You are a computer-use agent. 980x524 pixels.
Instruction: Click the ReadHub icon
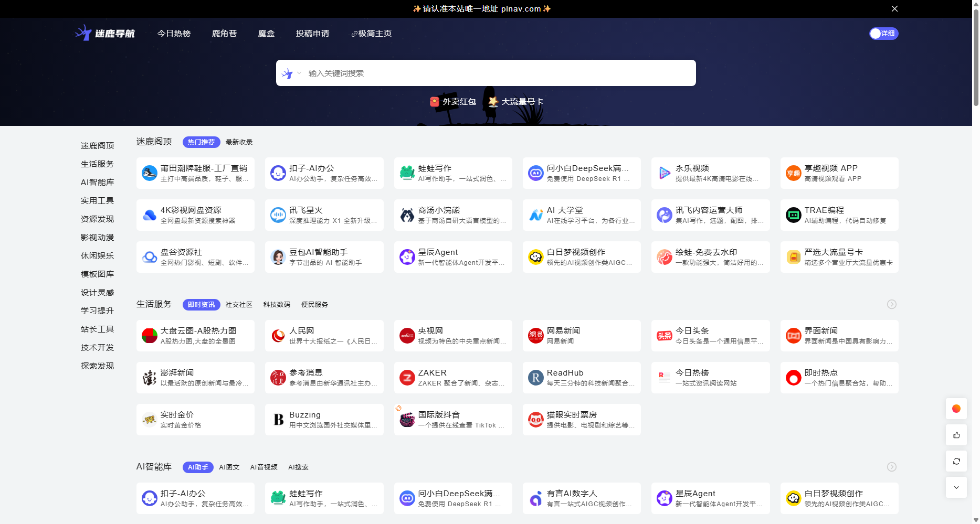click(x=536, y=378)
